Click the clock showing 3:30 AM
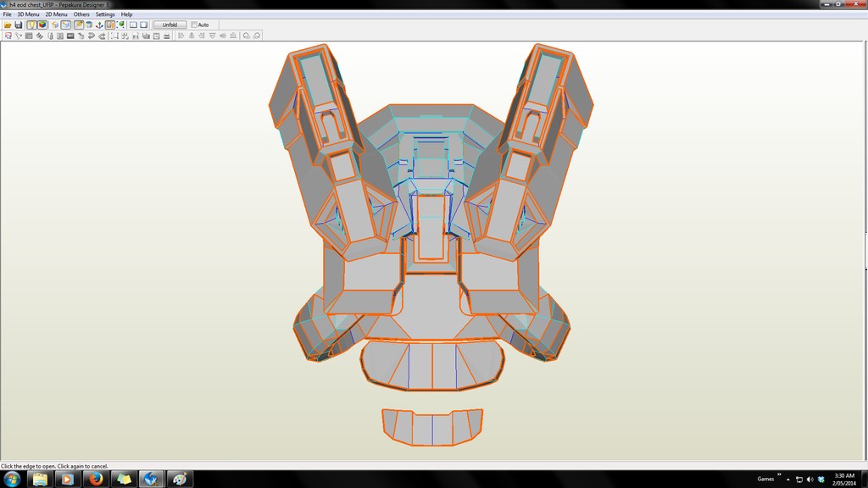This screenshot has width=868, height=488. click(x=844, y=476)
